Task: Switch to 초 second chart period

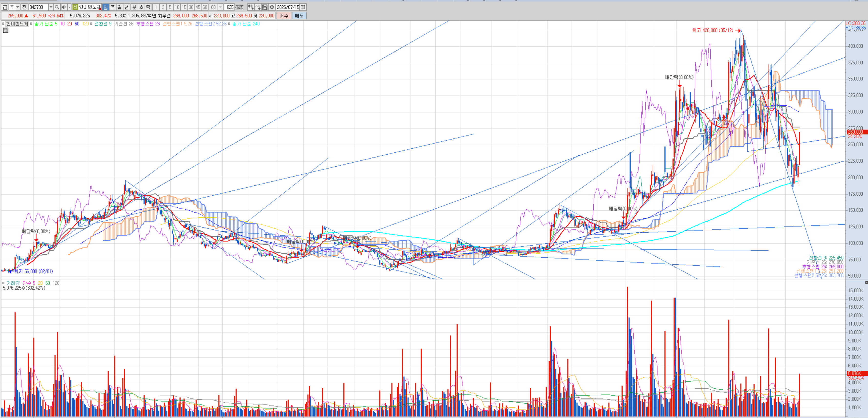Action: pyautogui.click(x=141, y=7)
